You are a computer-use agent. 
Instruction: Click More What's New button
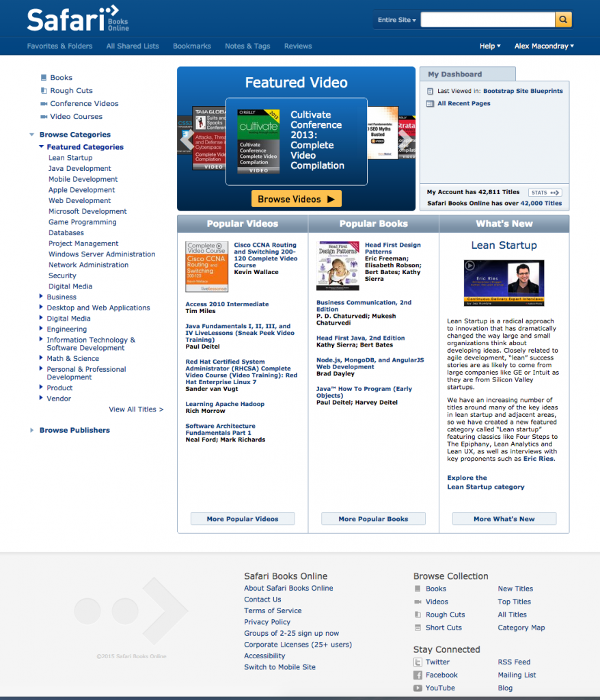(x=504, y=519)
